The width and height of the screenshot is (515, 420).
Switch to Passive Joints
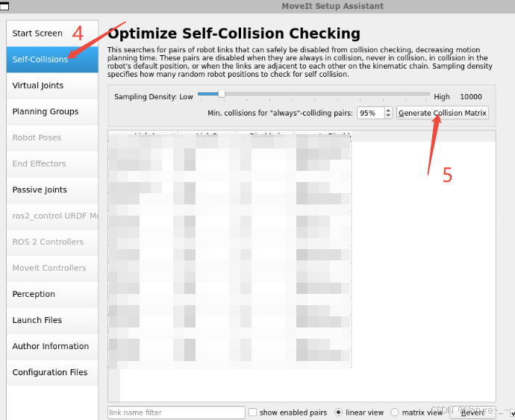pyautogui.click(x=52, y=189)
